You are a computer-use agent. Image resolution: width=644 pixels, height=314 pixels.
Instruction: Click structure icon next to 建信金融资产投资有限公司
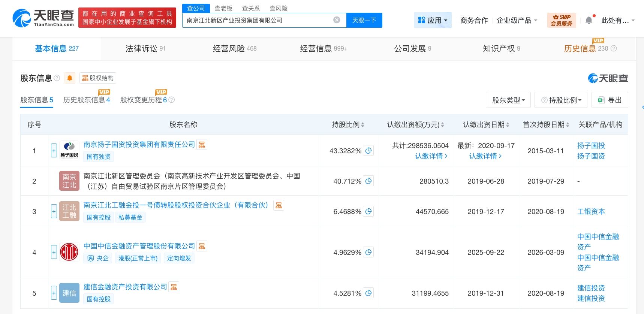pos(174,287)
